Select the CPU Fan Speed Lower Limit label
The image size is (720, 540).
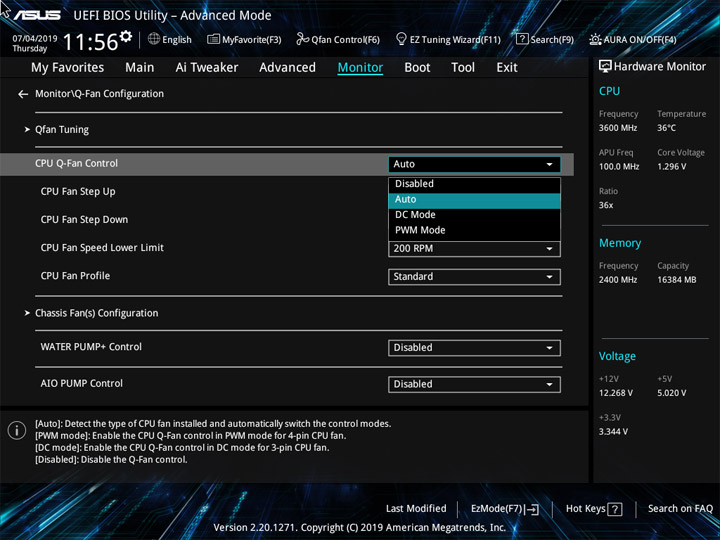[x=102, y=248]
